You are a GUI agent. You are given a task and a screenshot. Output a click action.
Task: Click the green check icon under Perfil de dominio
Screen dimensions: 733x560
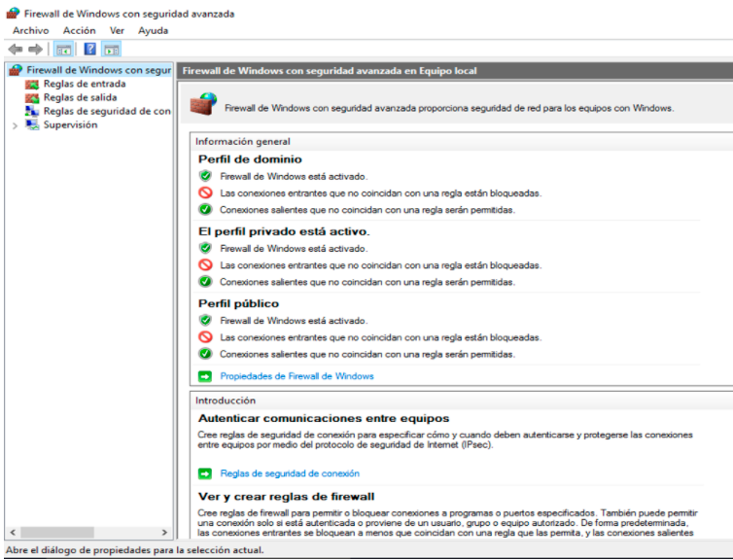tap(205, 209)
